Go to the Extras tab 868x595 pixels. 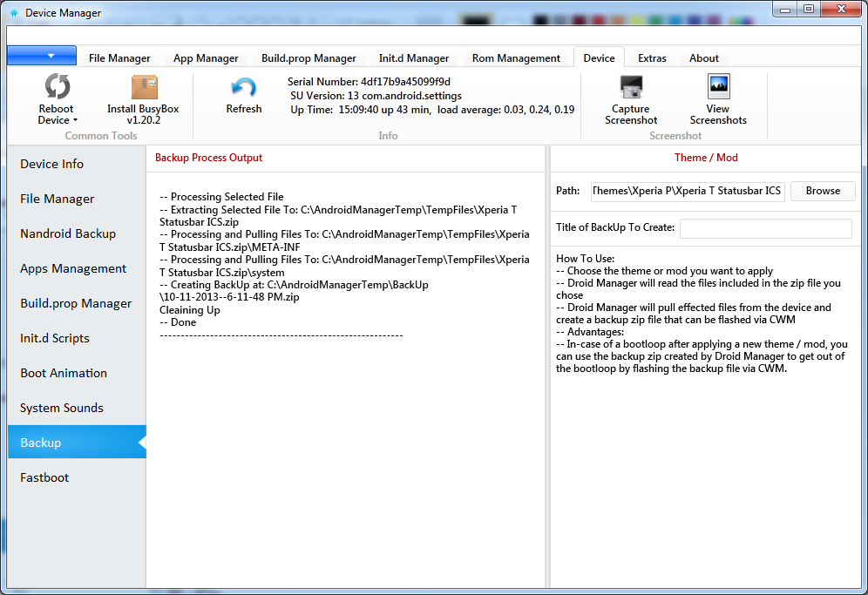[652, 58]
